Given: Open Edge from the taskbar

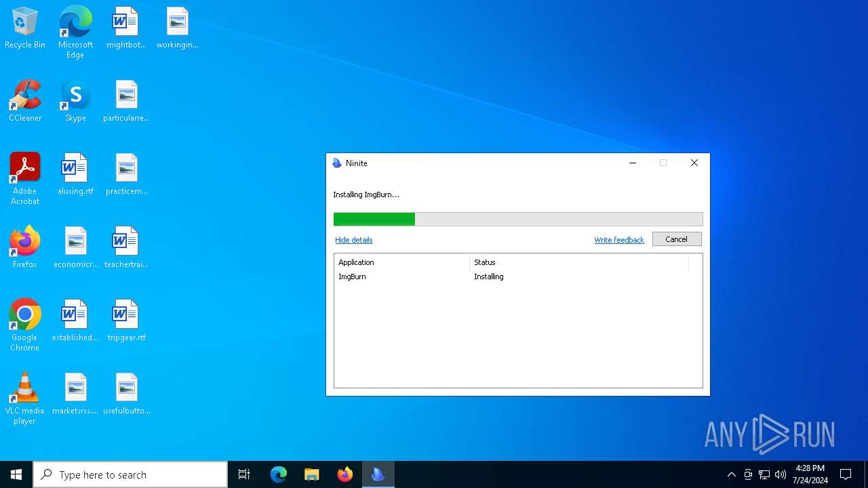Looking at the screenshot, I should point(279,474).
